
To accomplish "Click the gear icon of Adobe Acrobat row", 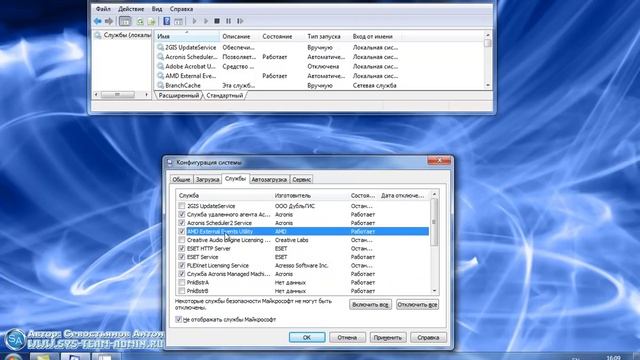I will (x=160, y=67).
